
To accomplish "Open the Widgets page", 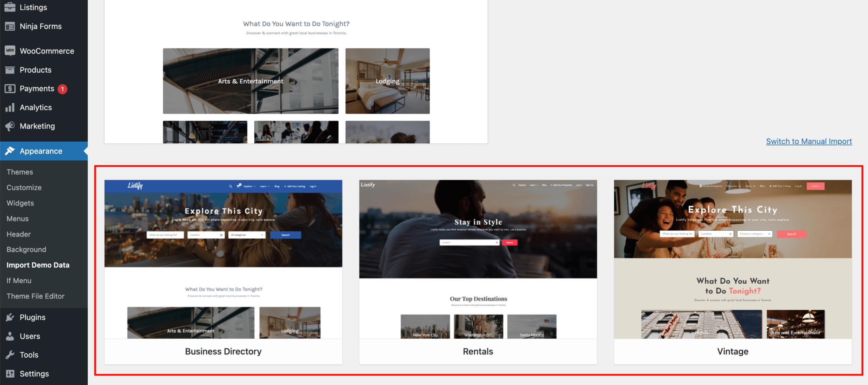I will (x=20, y=203).
